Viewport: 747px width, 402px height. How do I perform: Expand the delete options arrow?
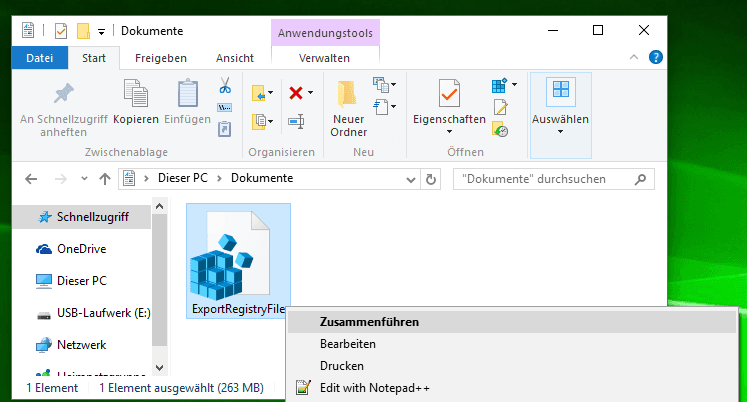(310, 92)
